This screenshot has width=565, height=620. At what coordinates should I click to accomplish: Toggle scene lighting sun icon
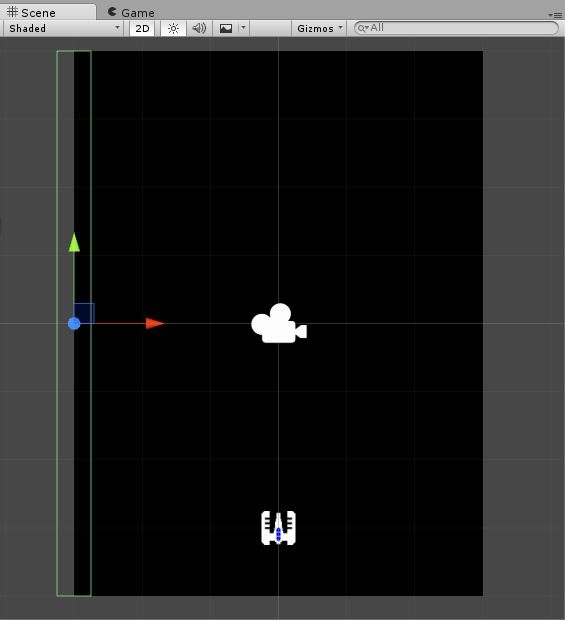coord(173,28)
